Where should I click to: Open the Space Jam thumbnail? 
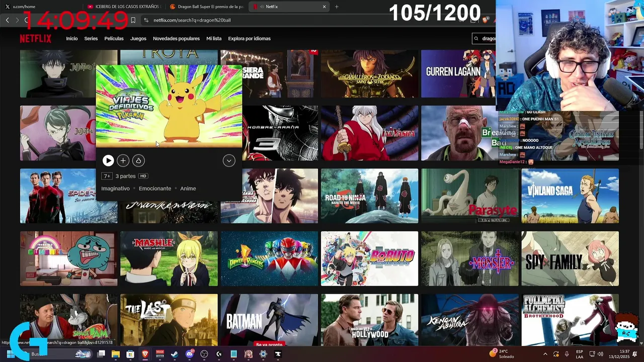click(x=68, y=320)
